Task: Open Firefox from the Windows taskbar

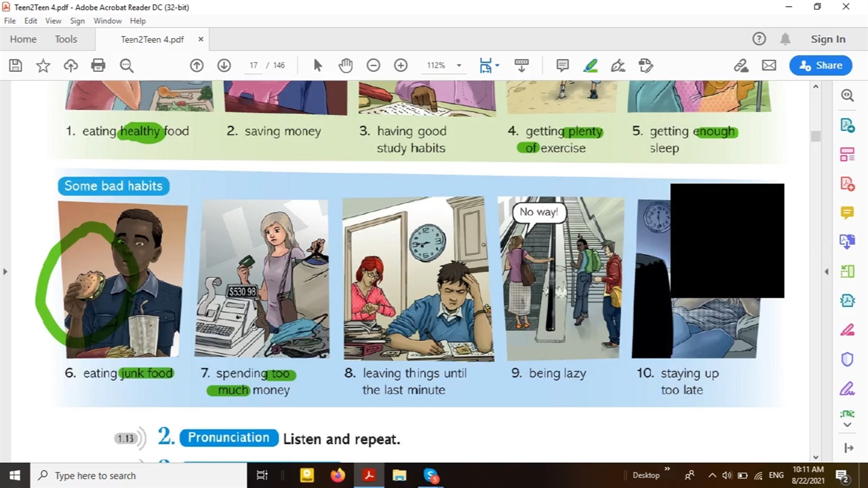Action: click(338, 476)
